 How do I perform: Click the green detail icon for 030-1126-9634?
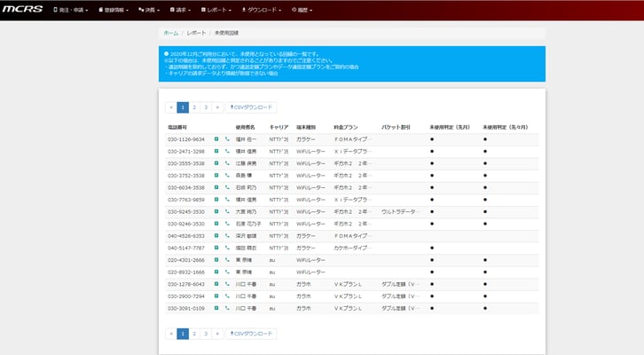pos(216,139)
